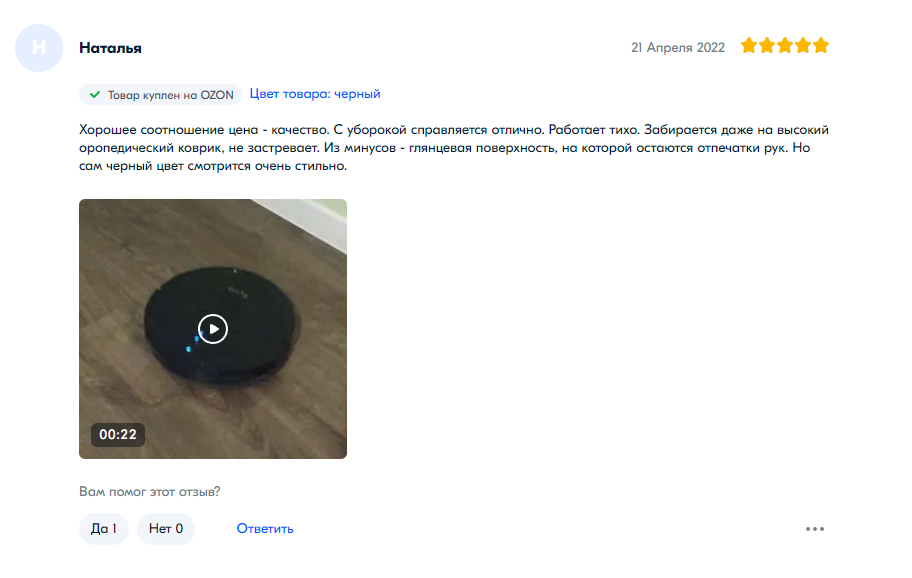
Task: Vote "Нет" that review didn't help
Action: pyautogui.click(x=166, y=529)
